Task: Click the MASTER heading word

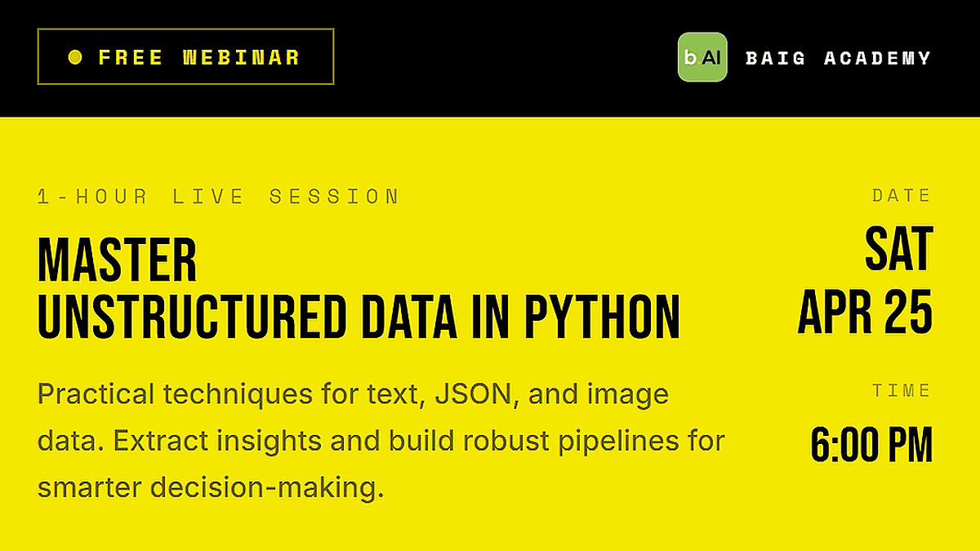Action: point(118,260)
